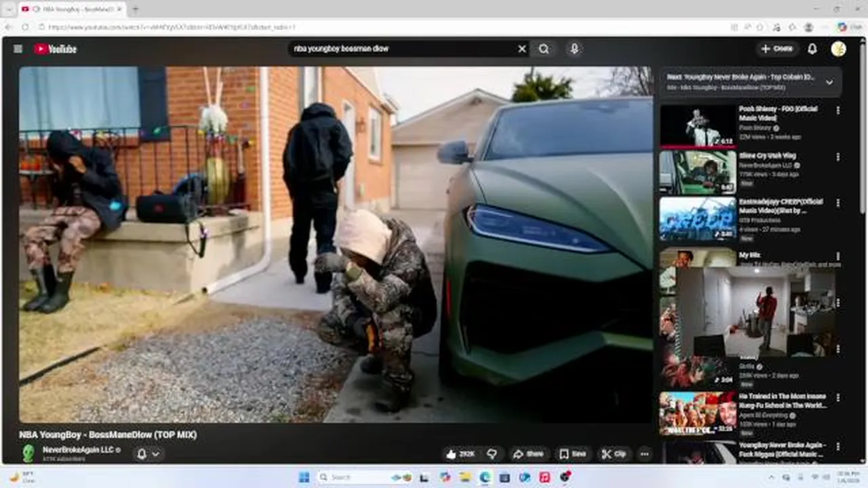Reload the page with refresh icon
The width and height of the screenshot is (868, 488).
(x=25, y=27)
